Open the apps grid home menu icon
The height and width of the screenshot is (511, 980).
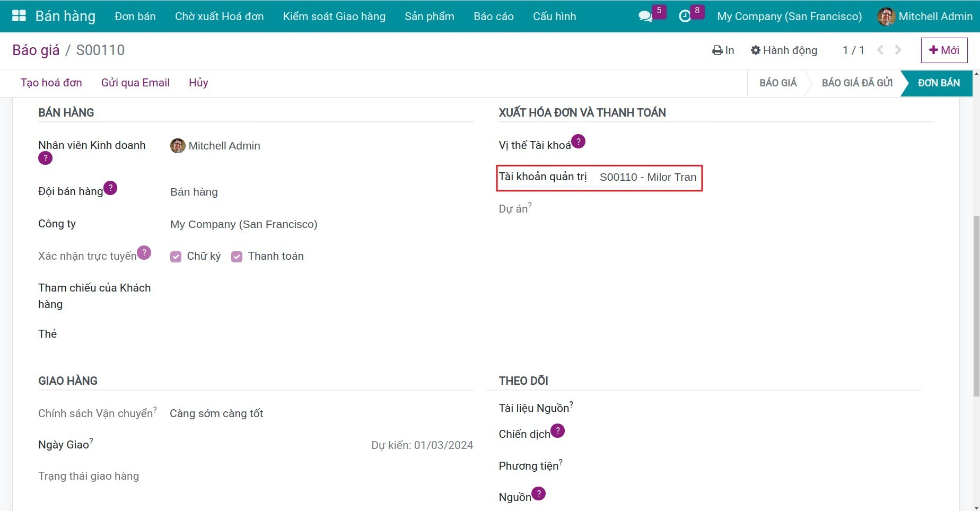19,16
